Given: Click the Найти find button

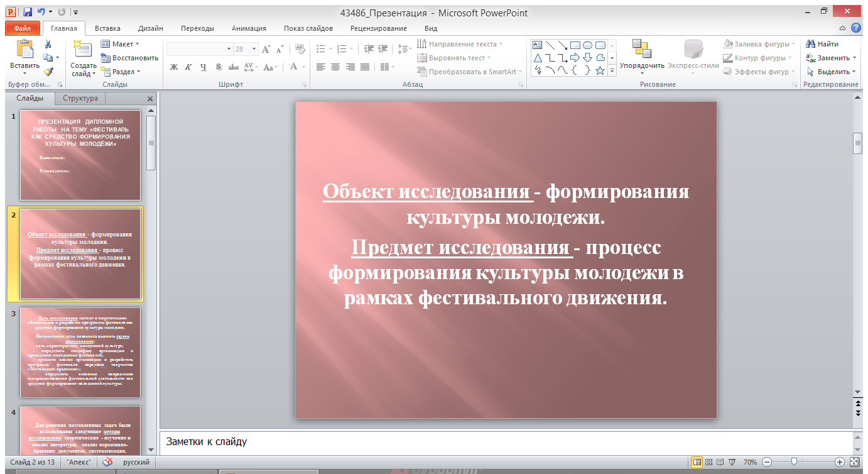Looking at the screenshot, I should (x=822, y=44).
